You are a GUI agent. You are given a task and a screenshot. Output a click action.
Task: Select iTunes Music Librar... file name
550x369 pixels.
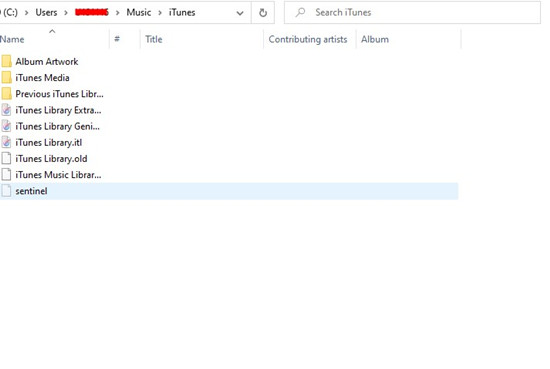pos(58,175)
